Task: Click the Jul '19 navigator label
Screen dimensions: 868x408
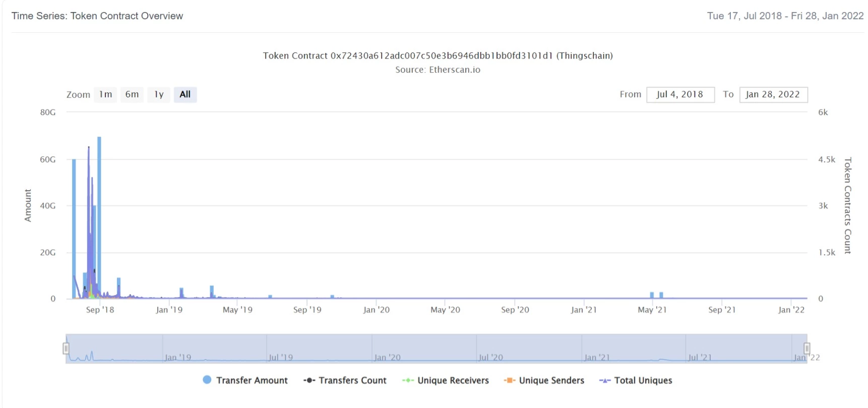Action: coord(281,358)
